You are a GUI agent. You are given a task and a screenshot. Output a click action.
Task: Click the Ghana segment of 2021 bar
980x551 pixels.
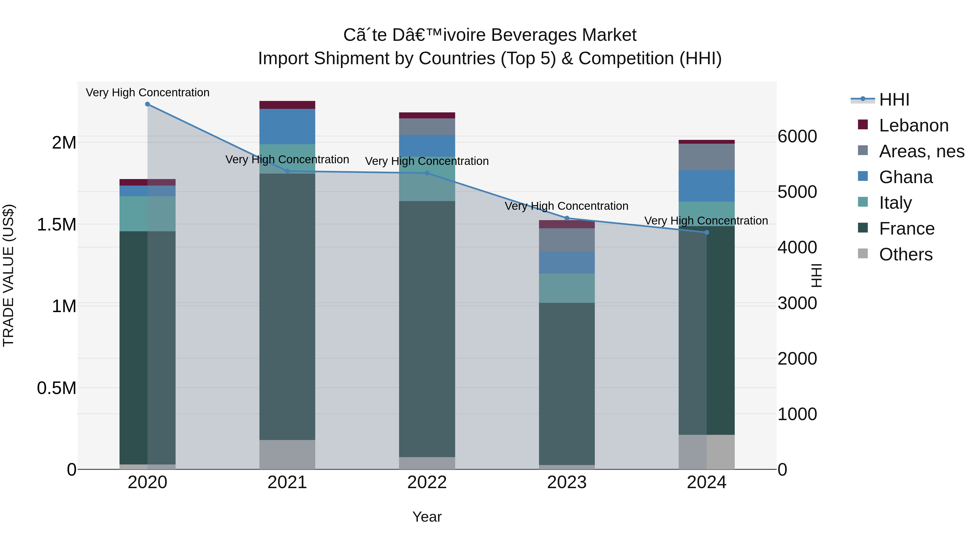coord(287,127)
